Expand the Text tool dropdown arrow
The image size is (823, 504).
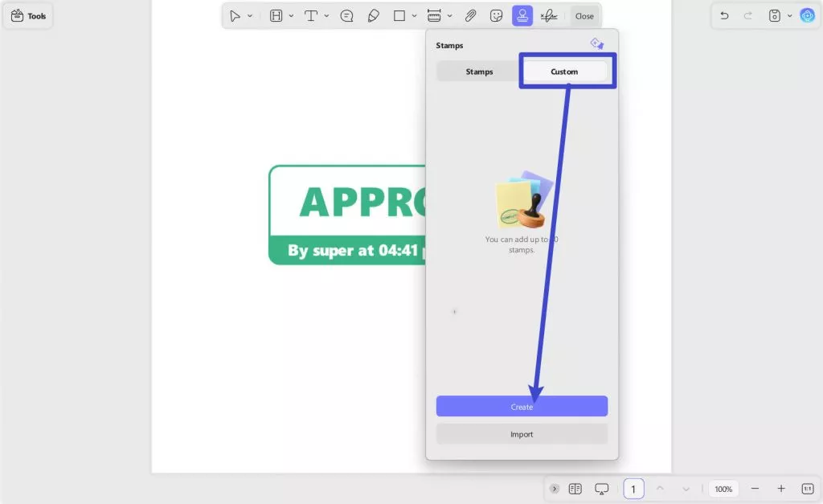click(x=326, y=16)
